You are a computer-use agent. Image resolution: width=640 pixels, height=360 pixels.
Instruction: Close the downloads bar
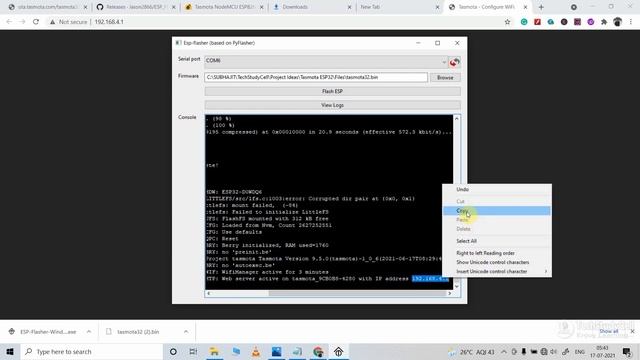coord(632,331)
